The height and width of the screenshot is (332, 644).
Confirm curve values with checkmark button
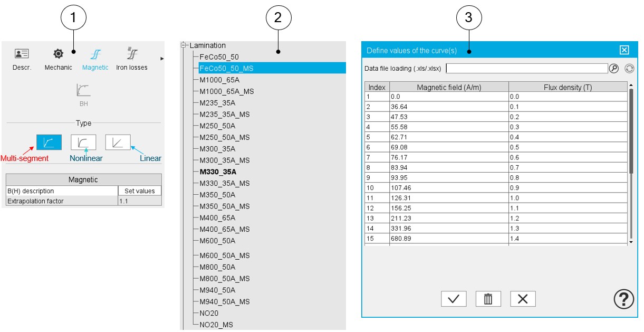click(454, 299)
